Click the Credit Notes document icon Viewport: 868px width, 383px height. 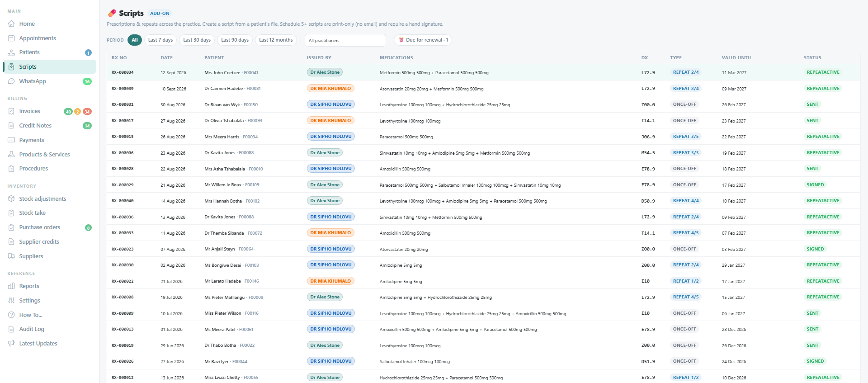click(11, 126)
